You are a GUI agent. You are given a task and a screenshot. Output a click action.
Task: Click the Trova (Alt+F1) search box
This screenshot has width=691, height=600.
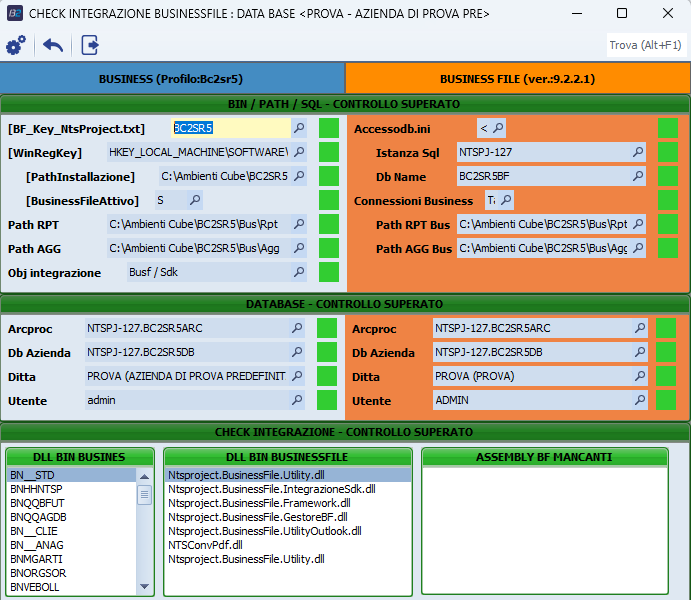point(646,45)
